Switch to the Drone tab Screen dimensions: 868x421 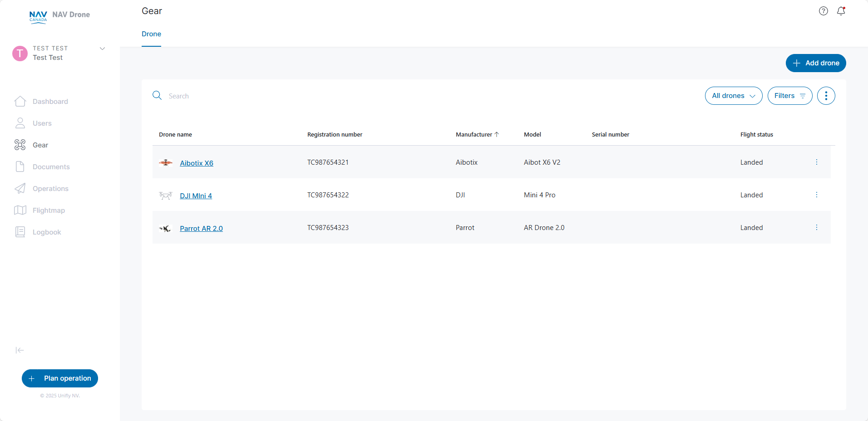(151, 34)
